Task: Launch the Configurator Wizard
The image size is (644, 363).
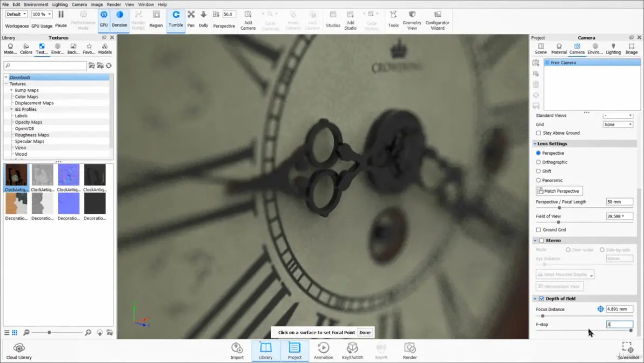Action: point(438,21)
